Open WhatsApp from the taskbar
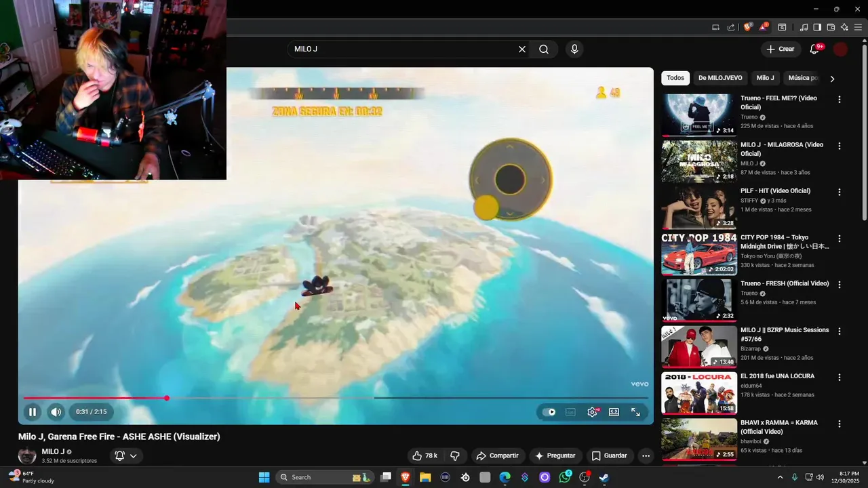This screenshot has width=868, height=488. [564, 477]
